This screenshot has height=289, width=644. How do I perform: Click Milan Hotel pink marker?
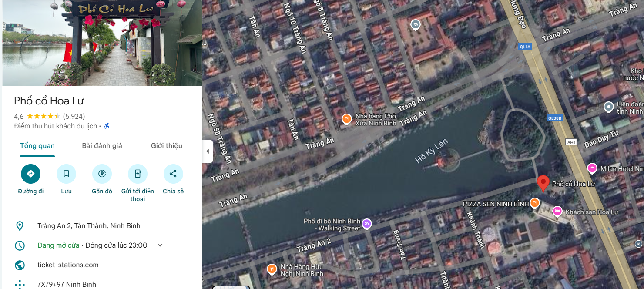coord(592,168)
